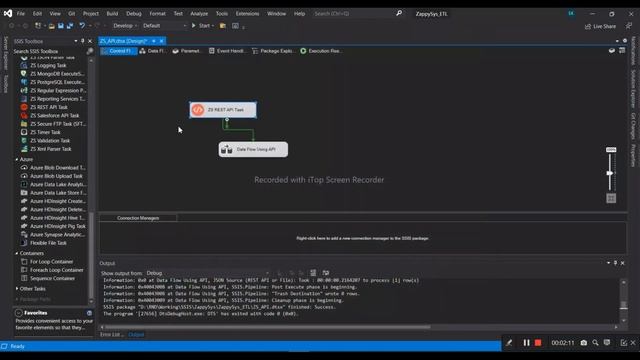Viewport: 640px width, 360px height.
Task: Click the Search SSIS Toolbox field
Action: [x=49, y=51]
